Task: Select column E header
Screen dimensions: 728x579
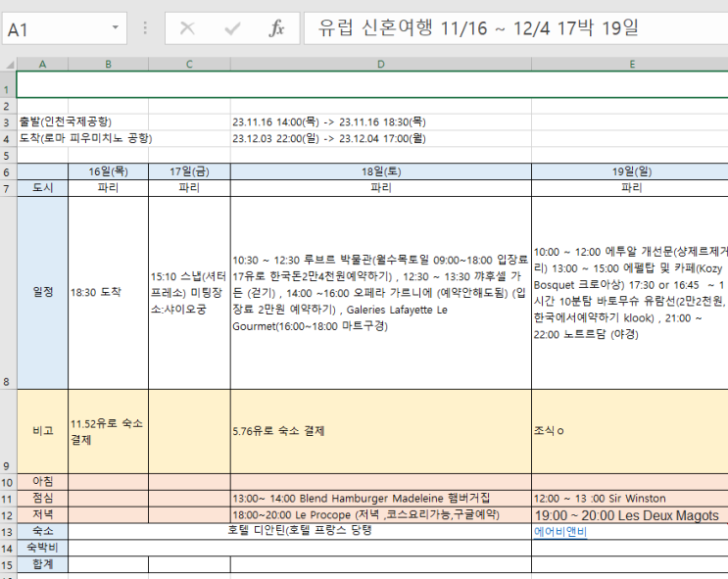Action: [x=632, y=64]
